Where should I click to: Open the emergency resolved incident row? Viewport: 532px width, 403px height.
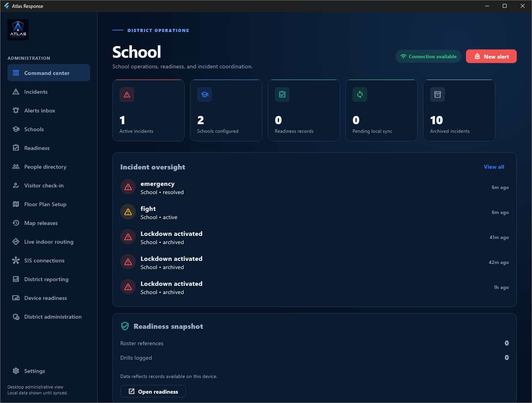pyautogui.click(x=315, y=187)
